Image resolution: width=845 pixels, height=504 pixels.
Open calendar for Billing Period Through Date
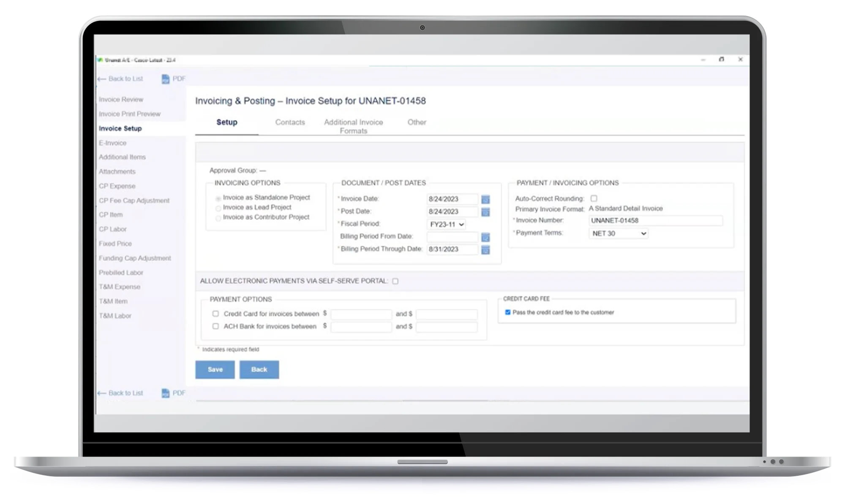coord(485,250)
